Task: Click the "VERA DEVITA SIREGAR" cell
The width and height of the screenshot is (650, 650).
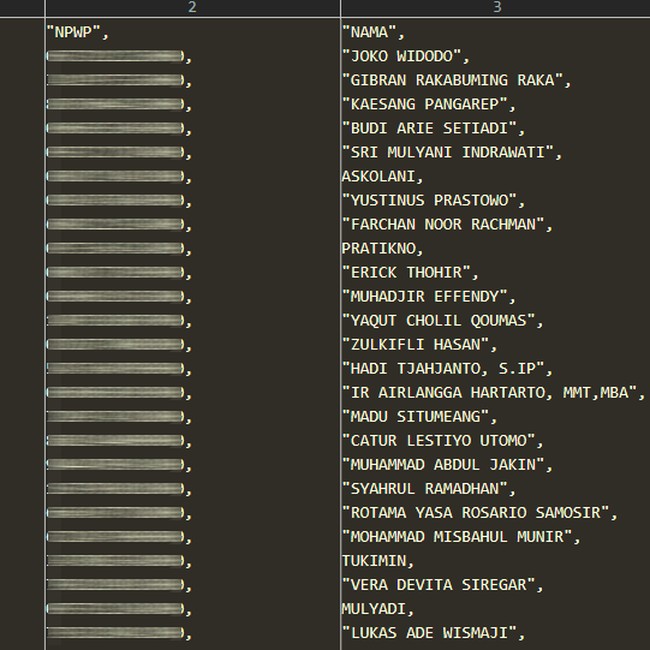Action: pyautogui.click(x=443, y=584)
